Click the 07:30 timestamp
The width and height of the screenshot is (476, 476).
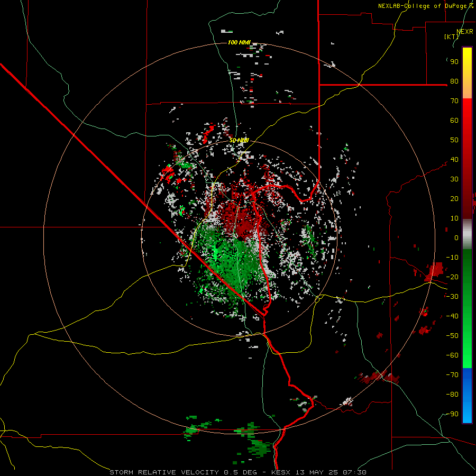[x=354, y=472]
